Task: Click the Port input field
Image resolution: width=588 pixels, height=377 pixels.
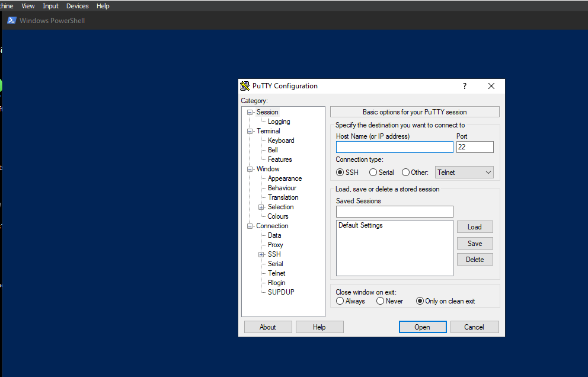Action: click(x=475, y=146)
